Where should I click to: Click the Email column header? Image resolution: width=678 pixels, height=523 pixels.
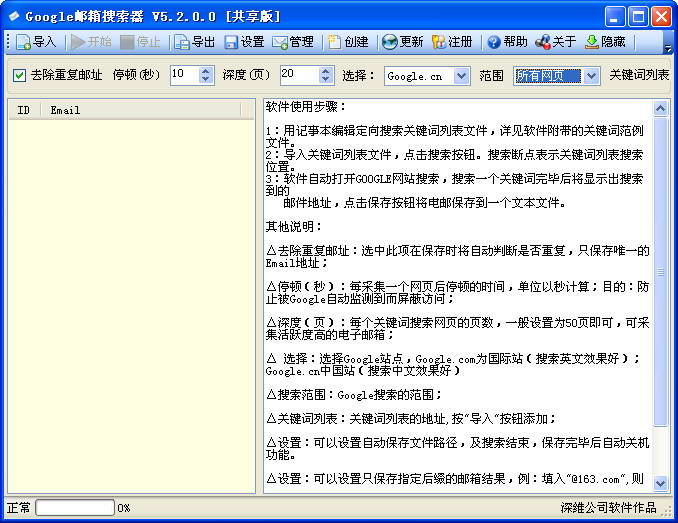[140, 110]
